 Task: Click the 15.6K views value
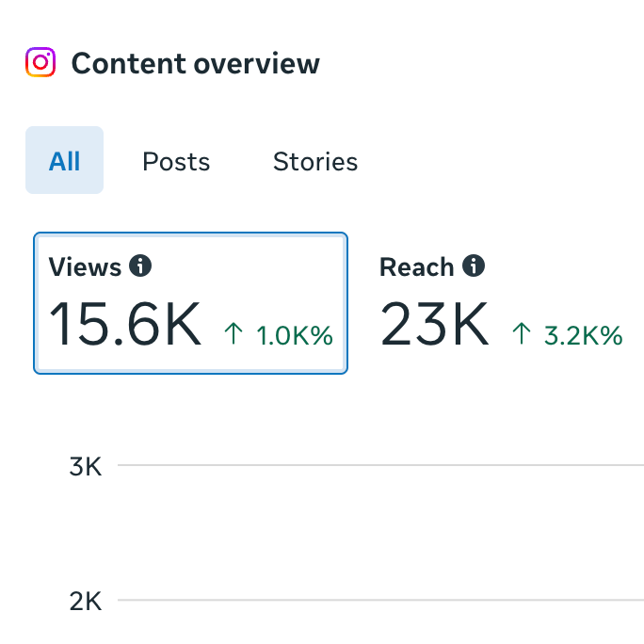125,324
